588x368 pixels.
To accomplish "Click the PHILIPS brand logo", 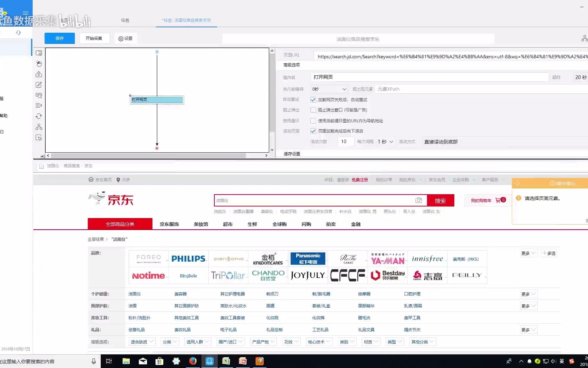I will coord(188,259).
